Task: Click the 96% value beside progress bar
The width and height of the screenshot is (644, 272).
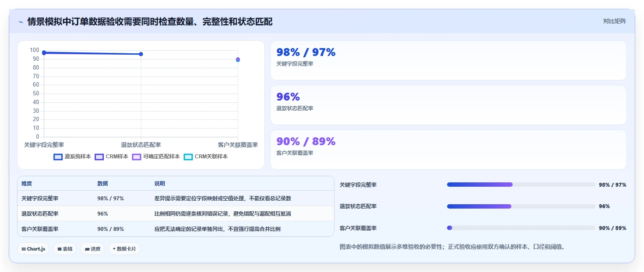Action: click(604, 206)
